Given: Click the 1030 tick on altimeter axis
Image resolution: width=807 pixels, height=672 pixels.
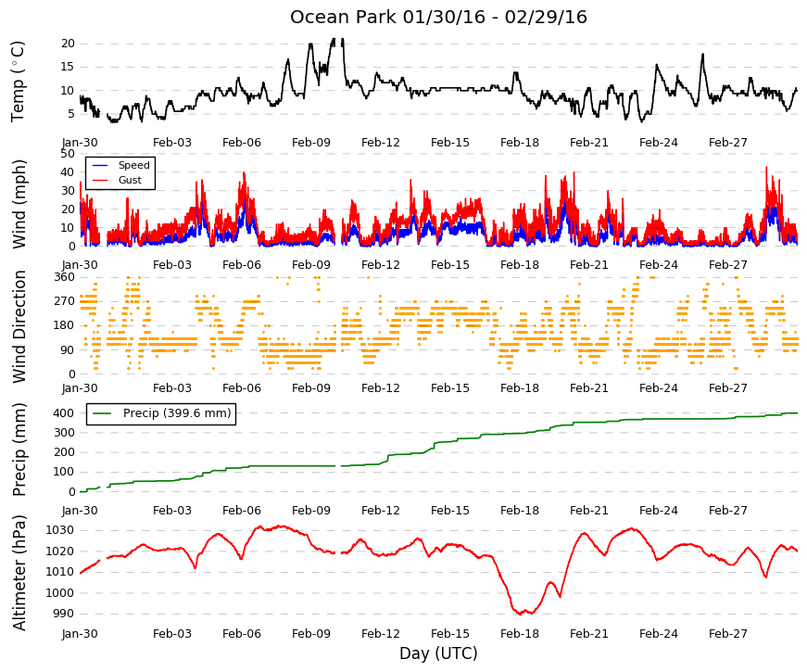Looking at the screenshot, I should pyautogui.click(x=59, y=530).
